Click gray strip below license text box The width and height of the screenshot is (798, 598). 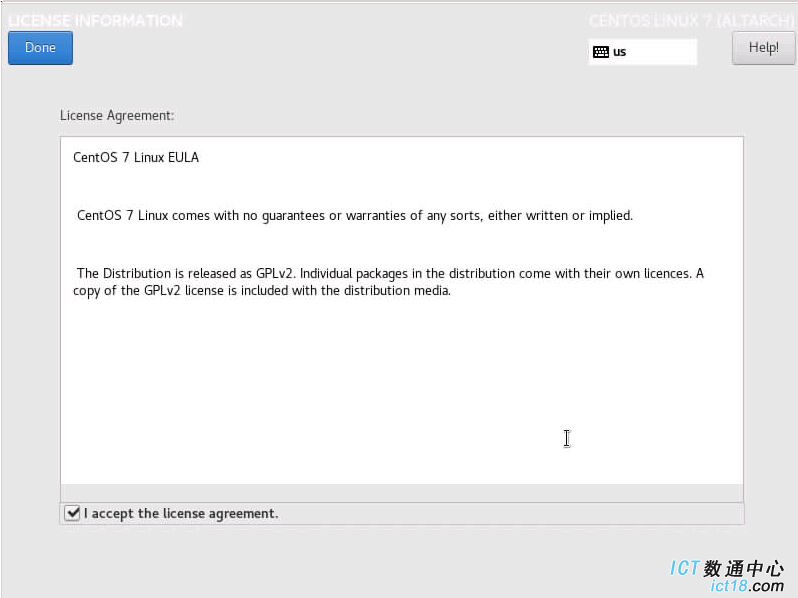[x=402, y=493]
